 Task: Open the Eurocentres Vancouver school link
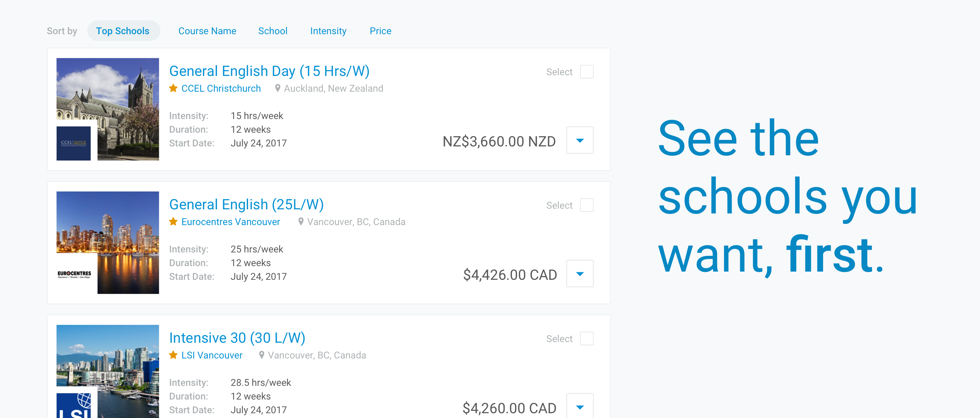[x=231, y=222]
